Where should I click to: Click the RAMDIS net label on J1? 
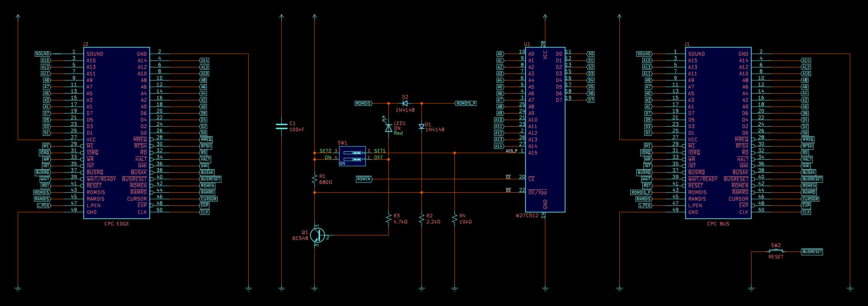coord(644,199)
